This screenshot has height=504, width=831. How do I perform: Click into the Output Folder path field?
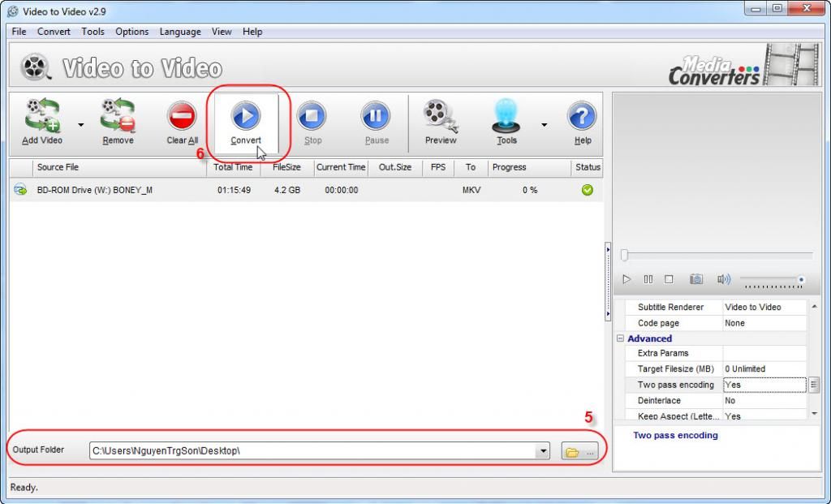tap(312, 451)
